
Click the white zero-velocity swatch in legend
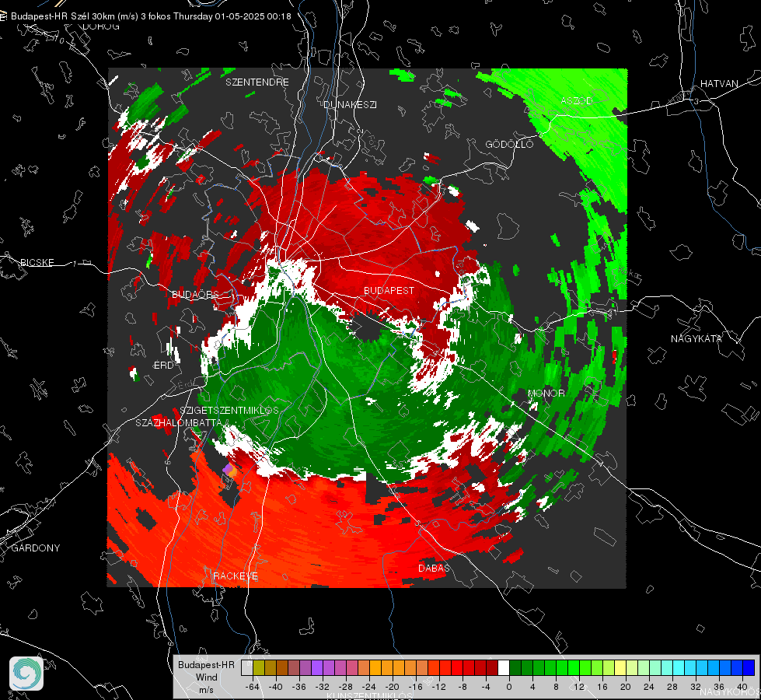coord(504,667)
